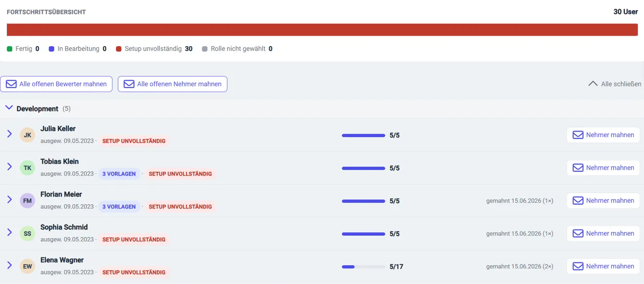Click the TK avatar for Tobias Klein

click(x=27, y=168)
